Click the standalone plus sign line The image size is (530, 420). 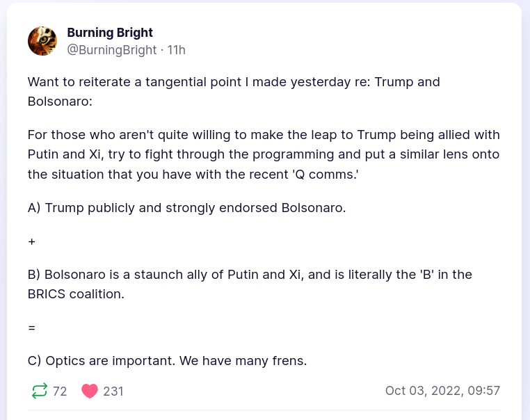[32, 241]
